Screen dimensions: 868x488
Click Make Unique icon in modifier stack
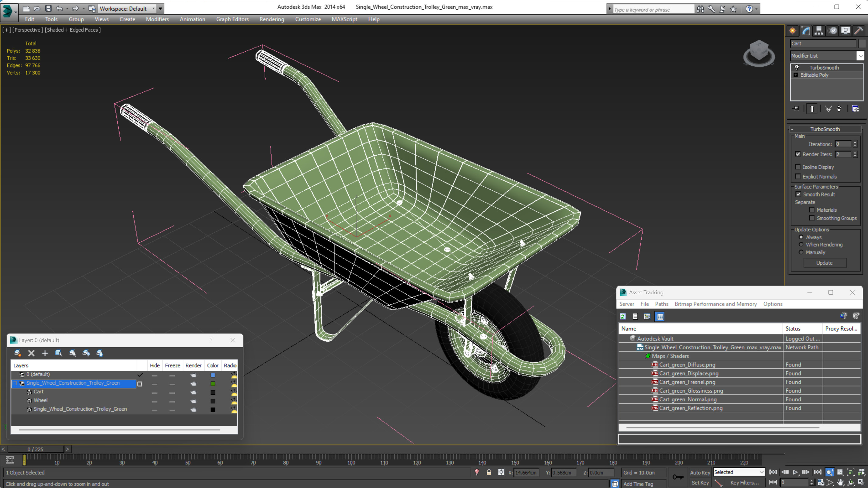(x=828, y=109)
